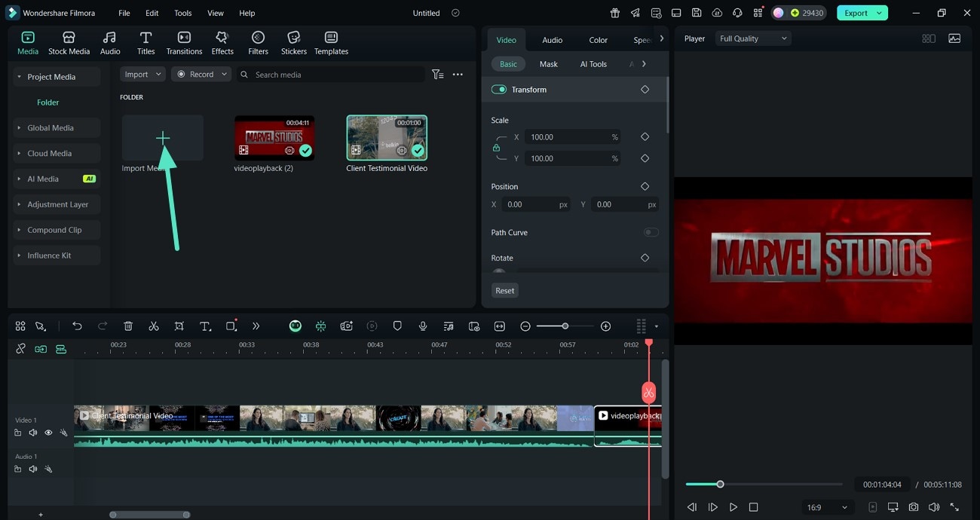Add a marker with the shield icon
Image resolution: width=980 pixels, height=520 pixels.
(x=397, y=326)
